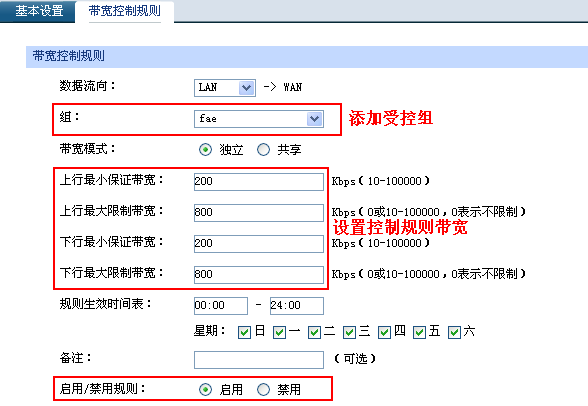Select the 带宽控制规则 tab
The height and width of the screenshot is (406, 588).
(x=124, y=11)
